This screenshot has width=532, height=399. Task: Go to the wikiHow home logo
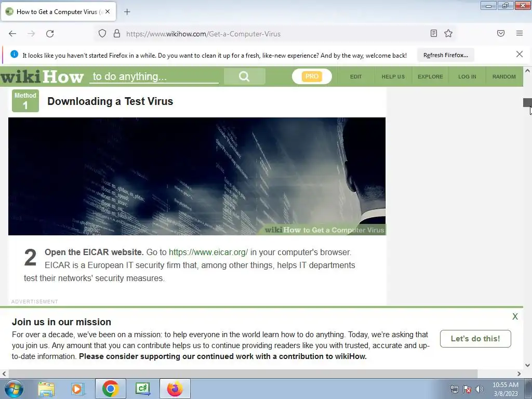click(42, 76)
